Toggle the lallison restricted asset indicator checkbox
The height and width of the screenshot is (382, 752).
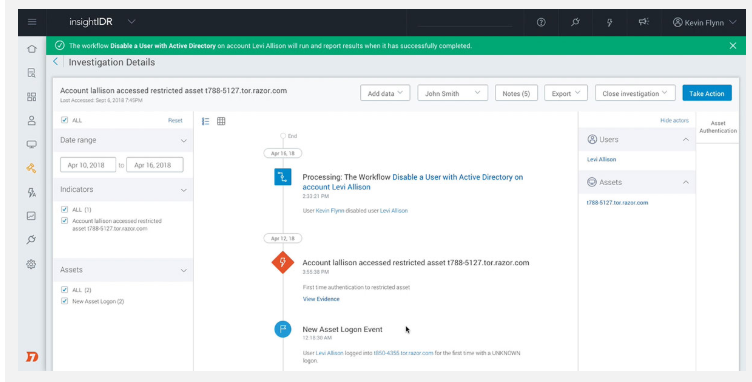(x=65, y=221)
